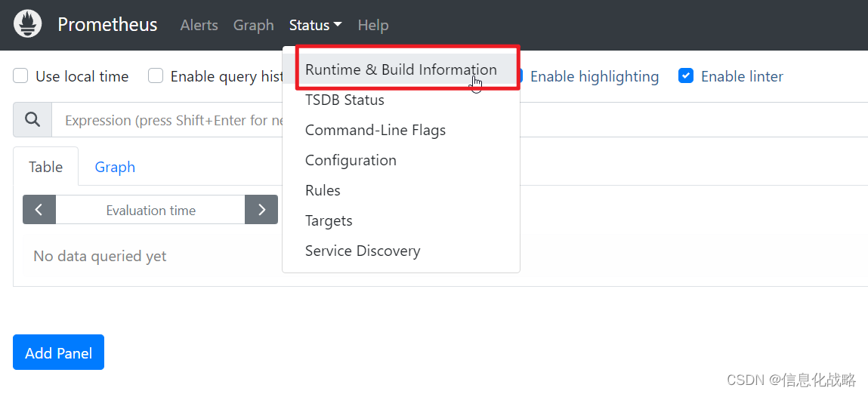Toggle the Use local time checkbox

tap(20, 75)
